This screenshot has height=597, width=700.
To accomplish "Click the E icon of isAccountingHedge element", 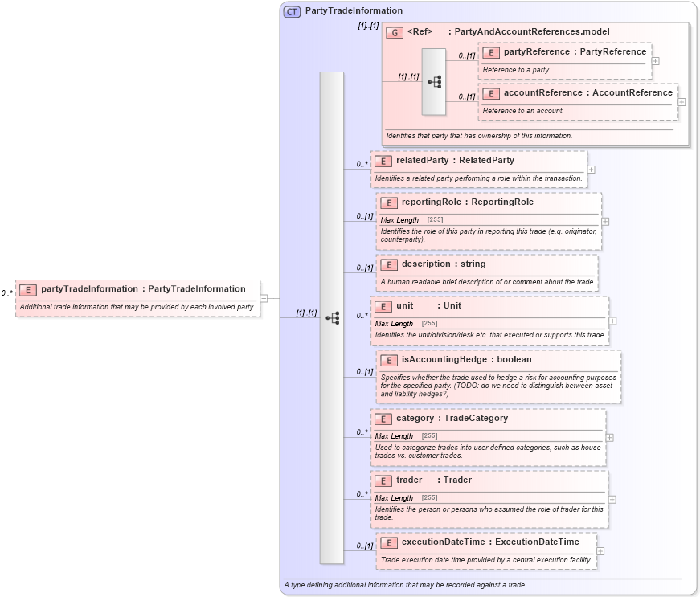I will point(388,361).
